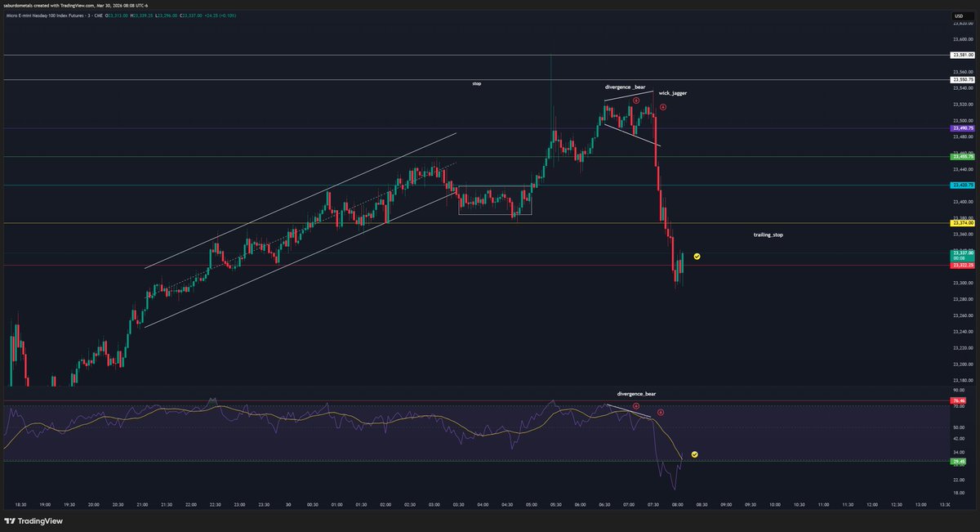Click the 05:30 label on the time axis
The height and width of the screenshot is (532, 980).
(555, 505)
